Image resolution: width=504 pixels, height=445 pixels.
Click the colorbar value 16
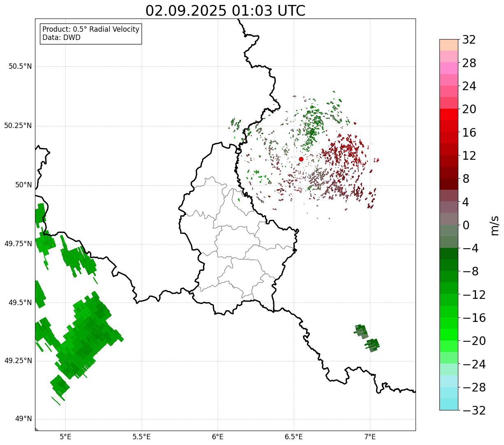(x=469, y=133)
